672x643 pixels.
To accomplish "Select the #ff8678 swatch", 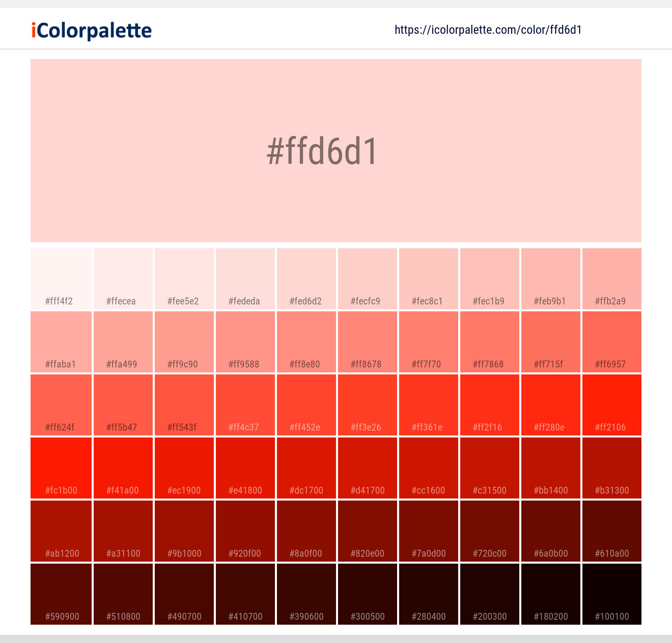I will (367, 342).
